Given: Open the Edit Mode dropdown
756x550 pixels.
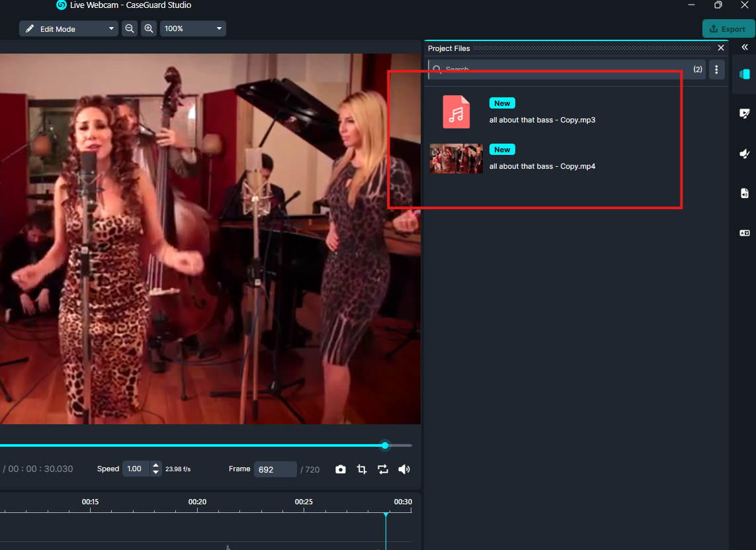Looking at the screenshot, I should click(x=68, y=29).
